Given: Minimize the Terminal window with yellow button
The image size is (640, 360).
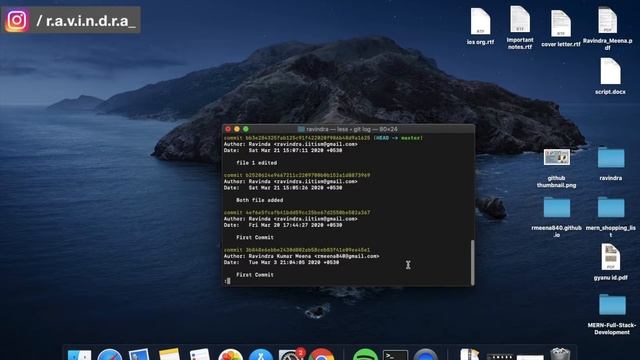Looking at the screenshot, I should (237, 129).
